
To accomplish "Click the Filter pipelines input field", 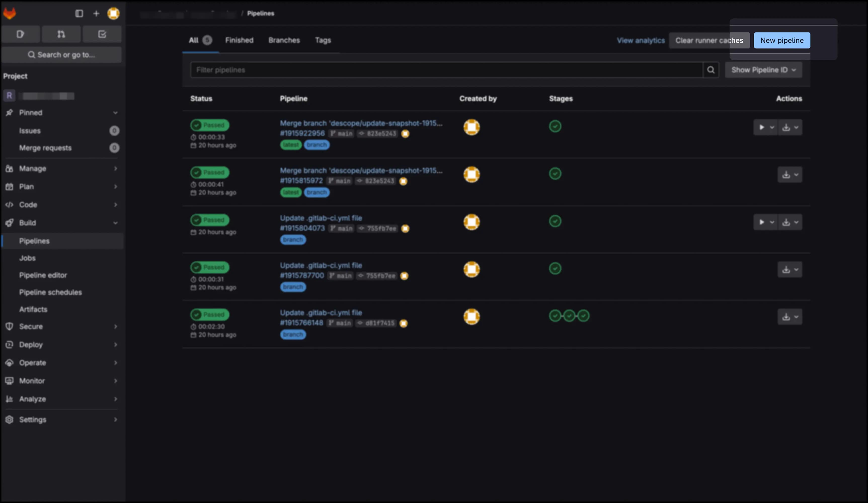I will point(413,70).
